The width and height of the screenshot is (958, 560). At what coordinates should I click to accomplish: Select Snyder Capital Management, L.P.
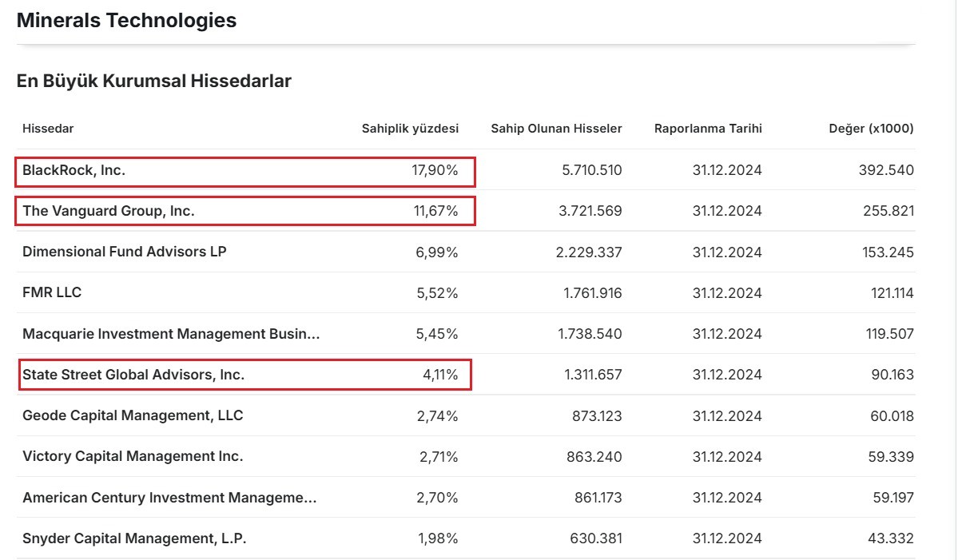point(134,538)
